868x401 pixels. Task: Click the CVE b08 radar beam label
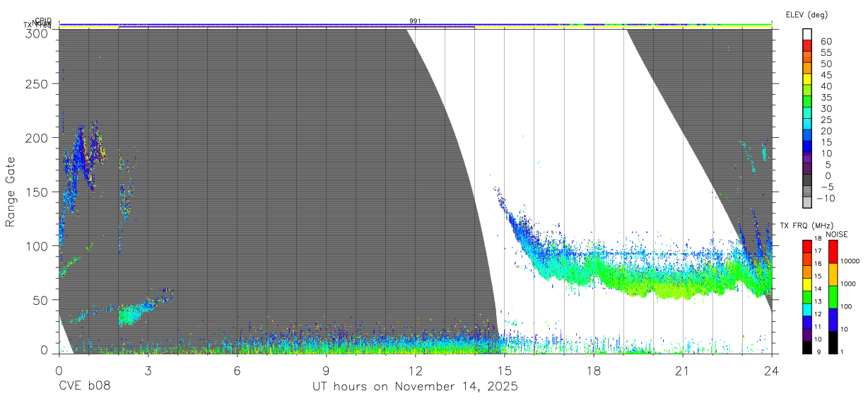84,386
